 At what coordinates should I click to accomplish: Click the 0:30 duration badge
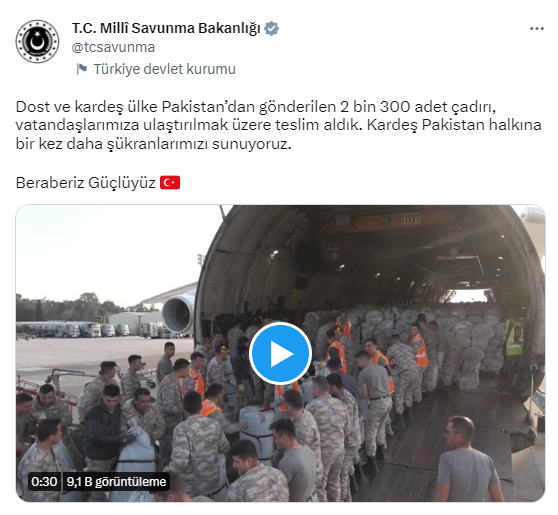tap(44, 482)
